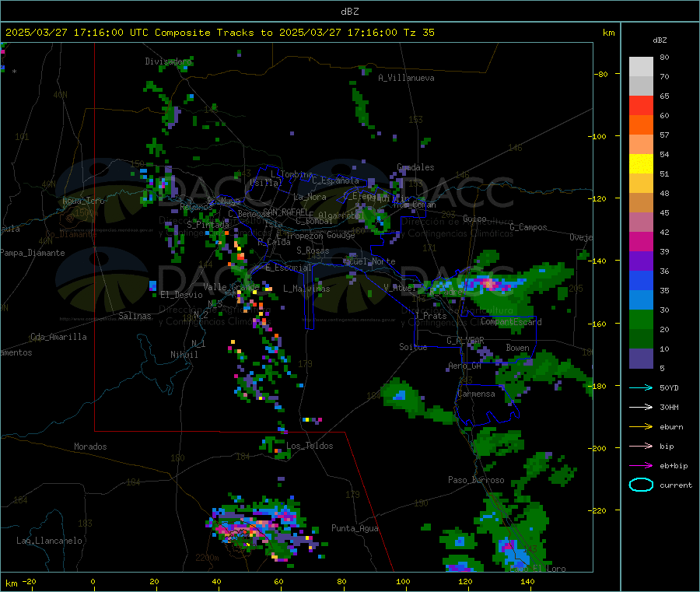Click the yellow color swatch at 54 dBZ

pos(641,164)
